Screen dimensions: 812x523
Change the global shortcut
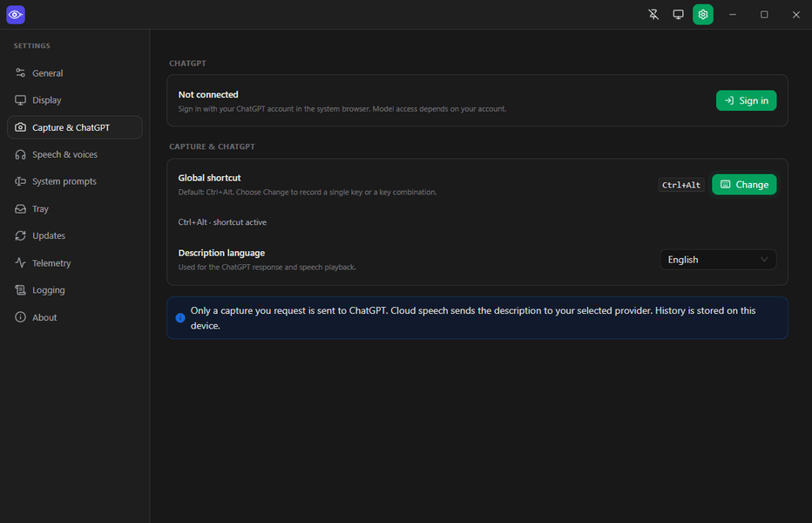[x=744, y=185]
